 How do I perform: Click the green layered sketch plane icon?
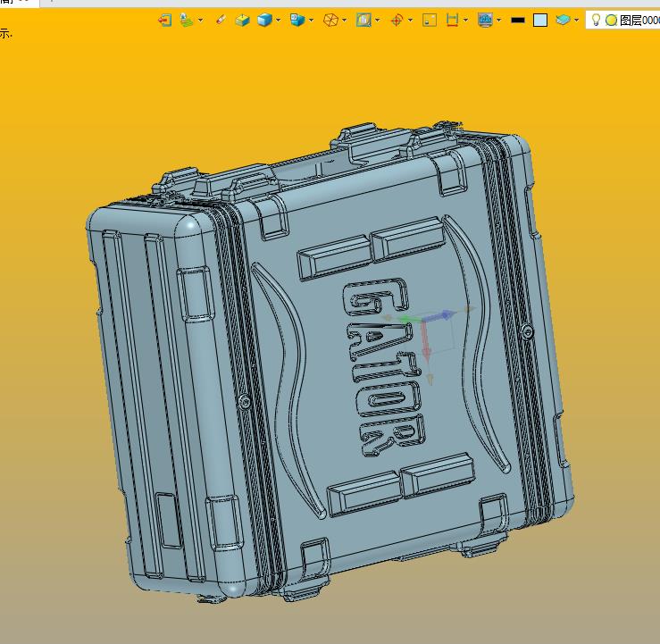click(186, 20)
